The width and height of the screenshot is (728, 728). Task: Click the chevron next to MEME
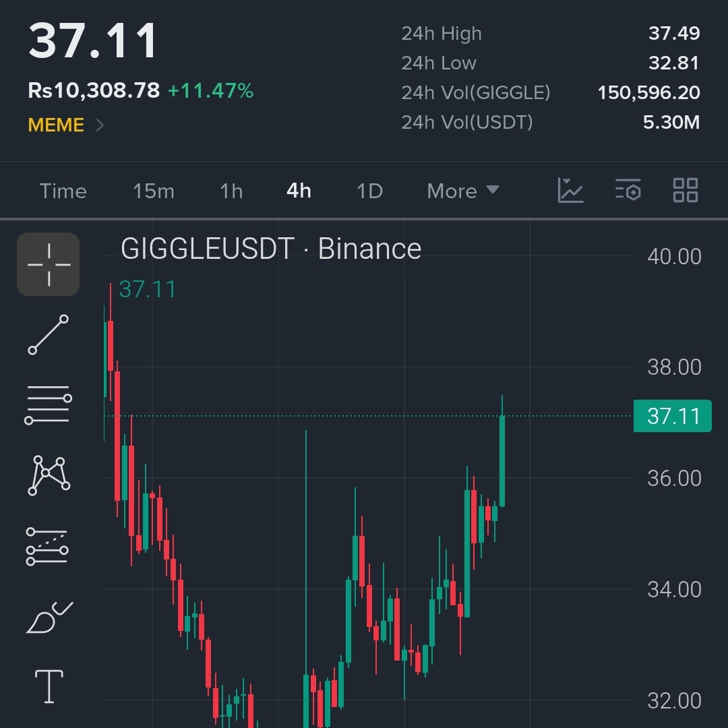tap(100, 125)
